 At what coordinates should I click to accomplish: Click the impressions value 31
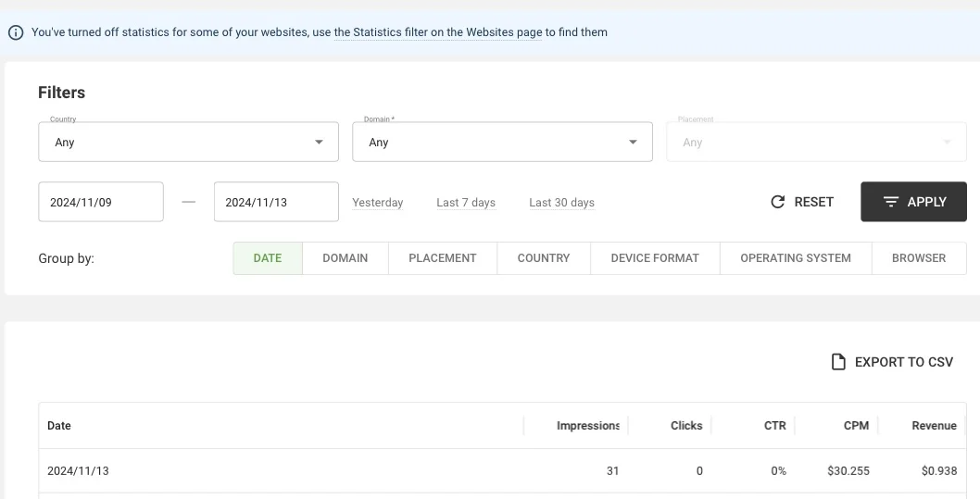click(612, 471)
